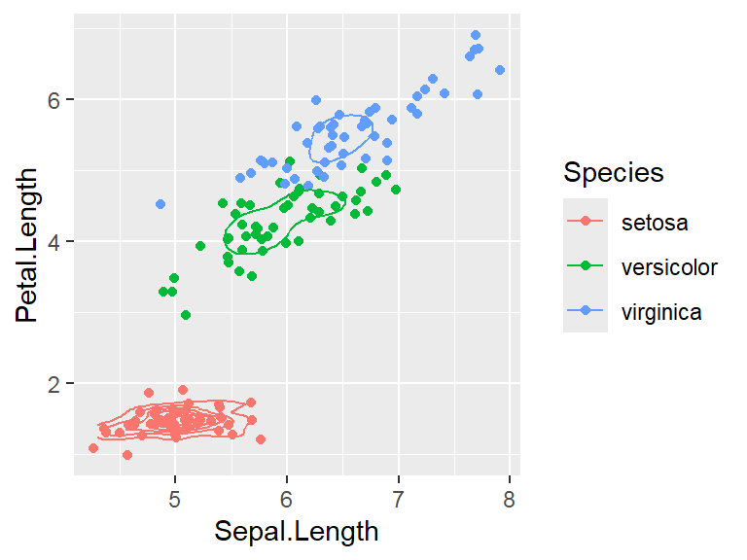Click the y-axis tick label 6
The width and height of the screenshot is (747, 560).
[55, 99]
